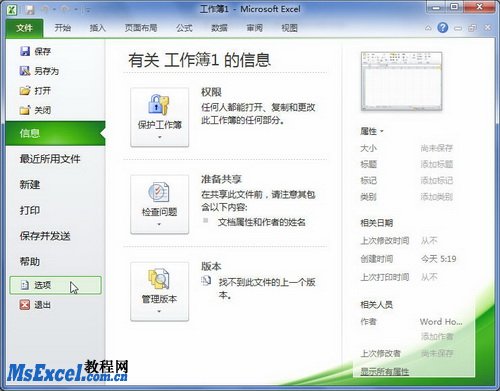Restore the workbook window down
This screenshot has height=391, width=500.
click(472, 28)
